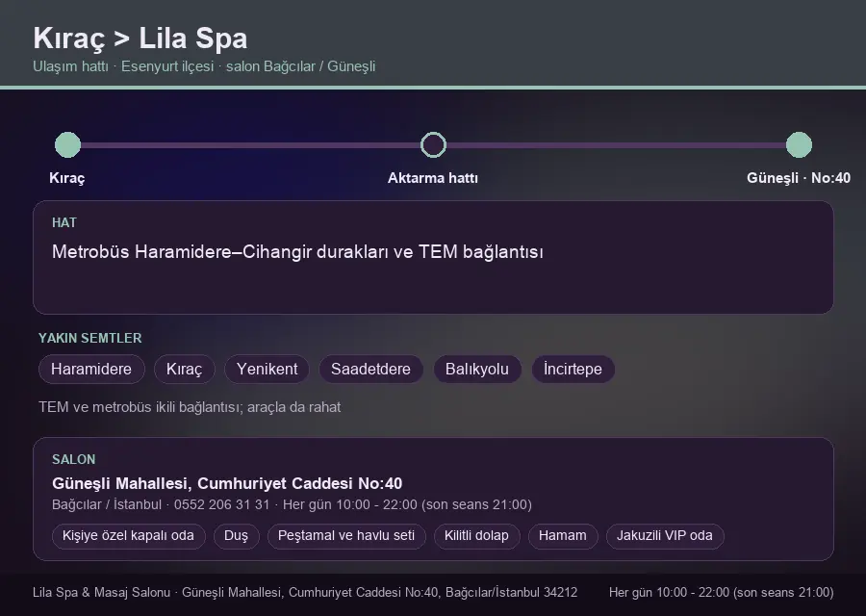
Task: Click the 'Kişiye özel kapalı oda' tag
Action: pos(128,536)
